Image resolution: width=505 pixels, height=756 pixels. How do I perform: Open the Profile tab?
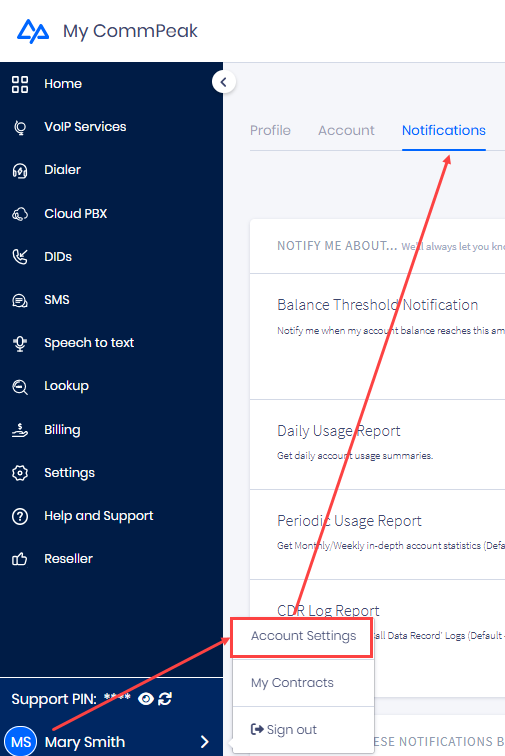tap(270, 130)
